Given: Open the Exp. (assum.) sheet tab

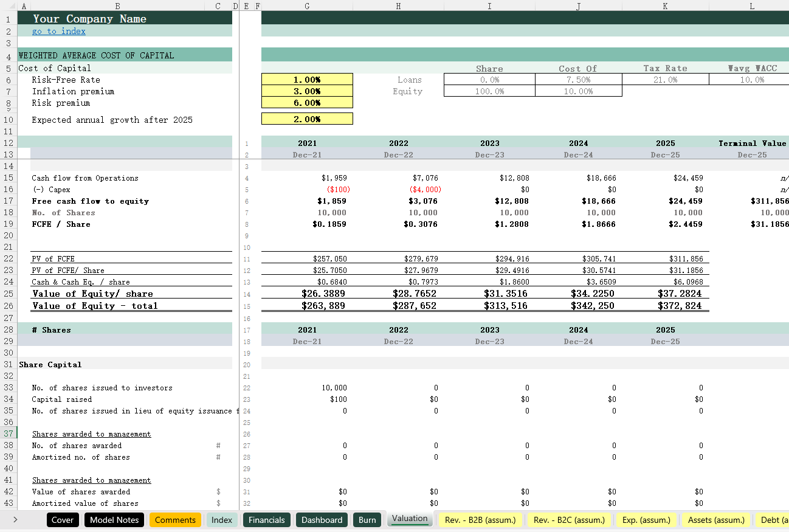Looking at the screenshot, I should (646, 520).
